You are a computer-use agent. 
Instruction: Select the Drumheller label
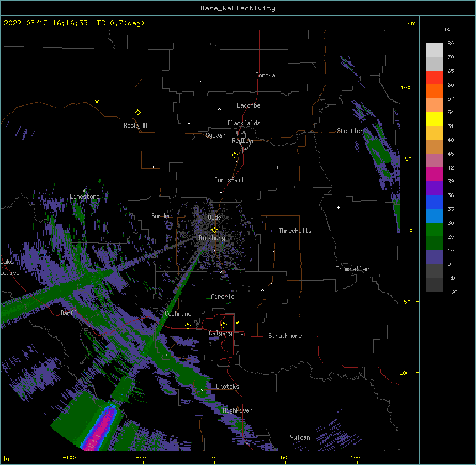coord(352,269)
